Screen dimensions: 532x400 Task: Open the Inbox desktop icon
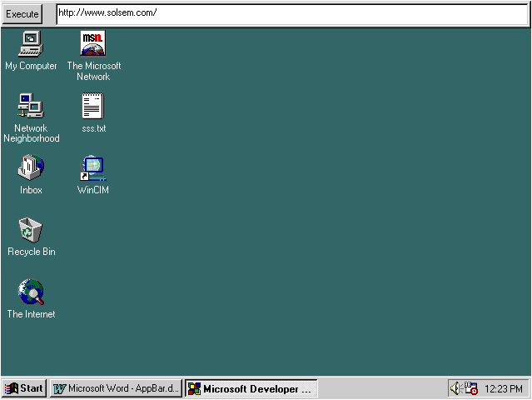[x=31, y=167]
